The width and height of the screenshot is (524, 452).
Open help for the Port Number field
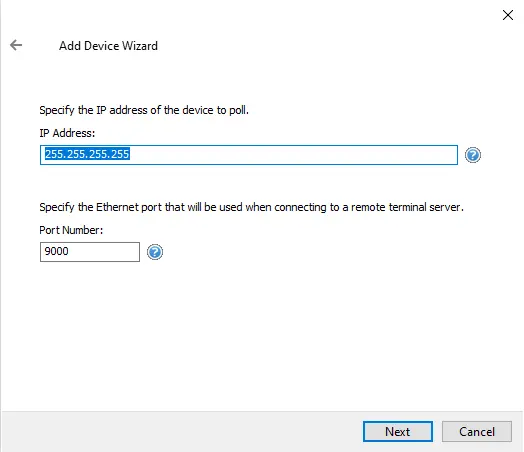tap(155, 252)
